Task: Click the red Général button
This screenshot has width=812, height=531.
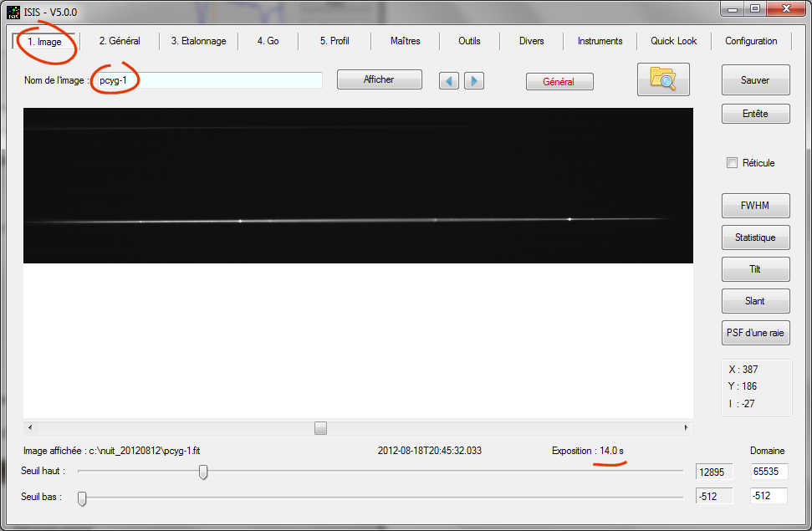Action: tap(559, 81)
